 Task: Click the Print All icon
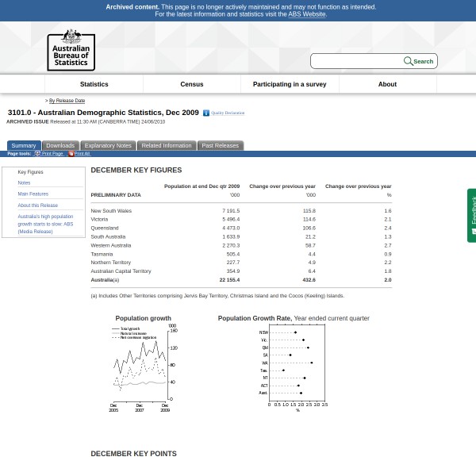pyautogui.click(x=71, y=154)
